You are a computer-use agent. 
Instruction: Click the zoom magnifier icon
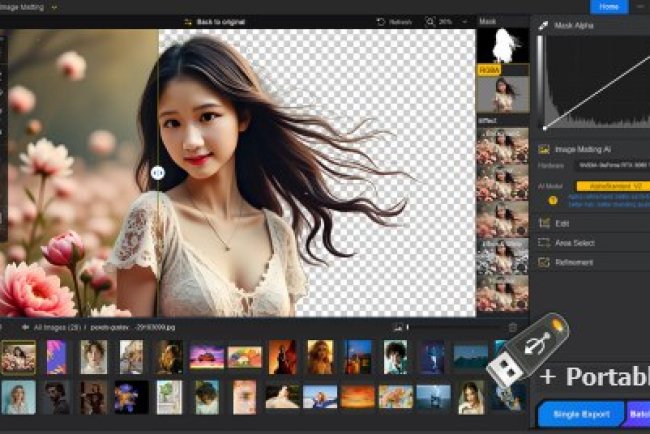pos(430,22)
